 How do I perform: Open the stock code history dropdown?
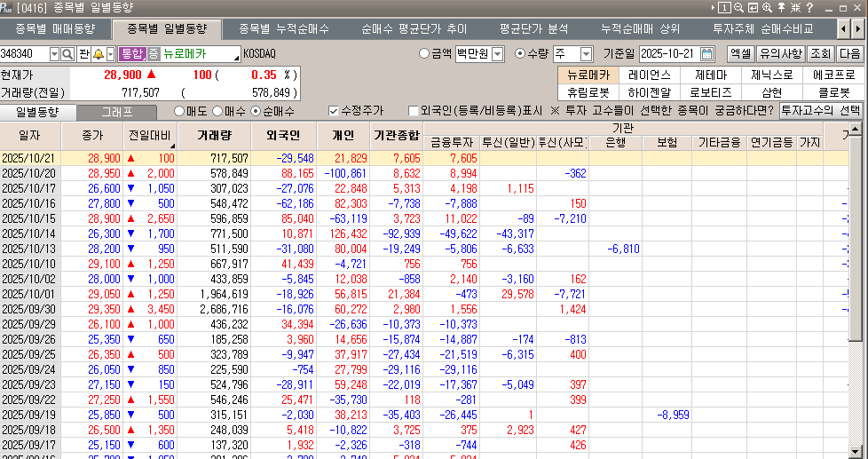pyautogui.click(x=55, y=54)
